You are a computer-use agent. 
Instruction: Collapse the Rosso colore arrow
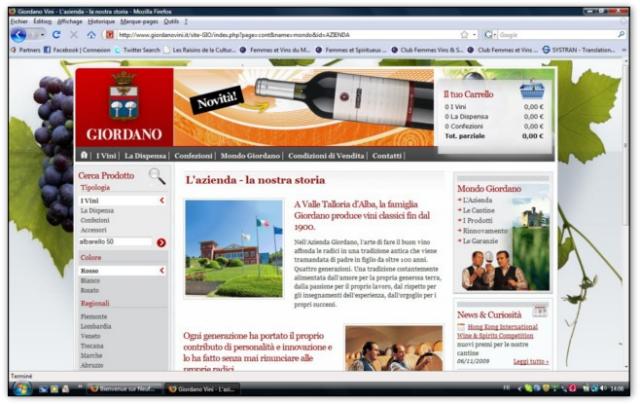click(162, 270)
